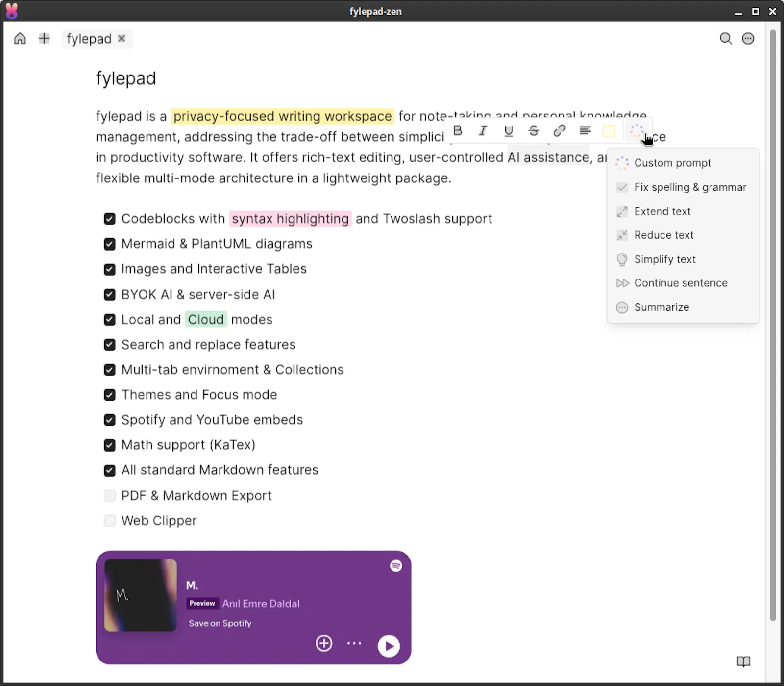This screenshot has height=686, width=784.
Task: Uncheck All standard Markdown features
Action: coord(110,470)
